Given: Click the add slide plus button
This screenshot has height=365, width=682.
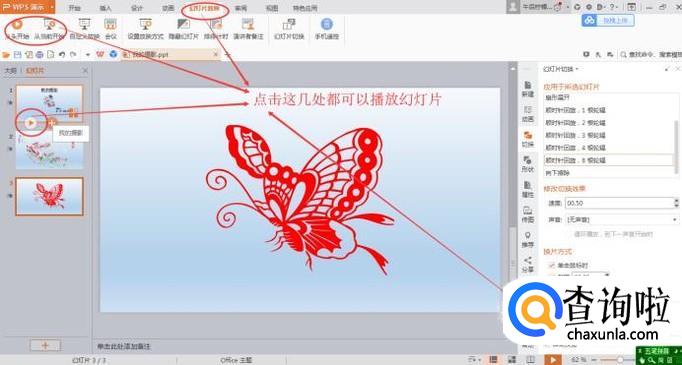Looking at the screenshot, I should pyautogui.click(x=45, y=345).
